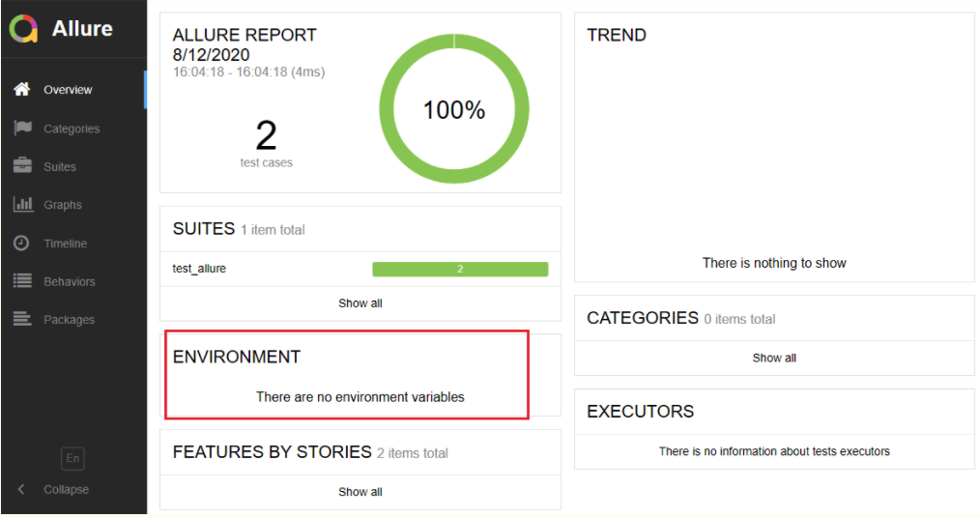The height and width of the screenshot is (518, 980).
Task: Click the Timeline clock icon
Action: pos(22,244)
